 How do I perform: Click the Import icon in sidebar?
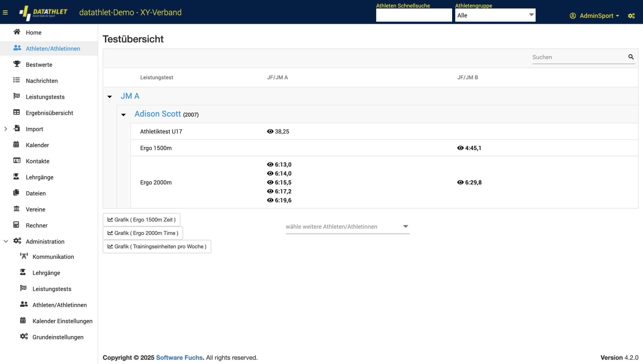(17, 128)
